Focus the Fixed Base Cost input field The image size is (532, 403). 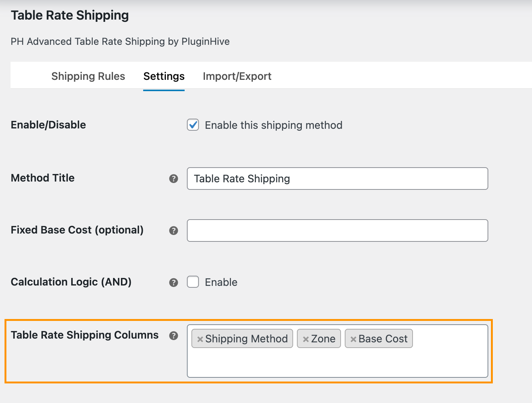[337, 231]
